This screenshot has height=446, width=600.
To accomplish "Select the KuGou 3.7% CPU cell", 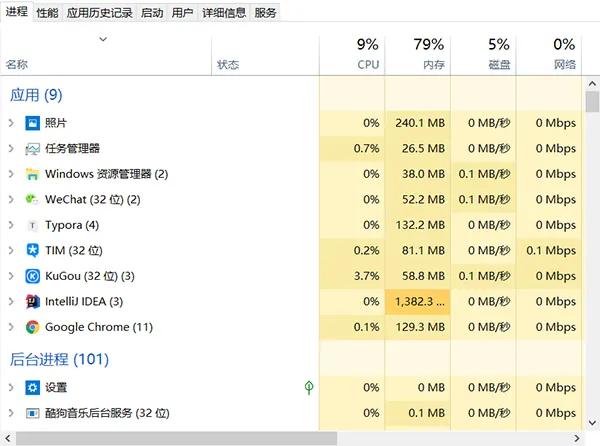I will [352, 276].
